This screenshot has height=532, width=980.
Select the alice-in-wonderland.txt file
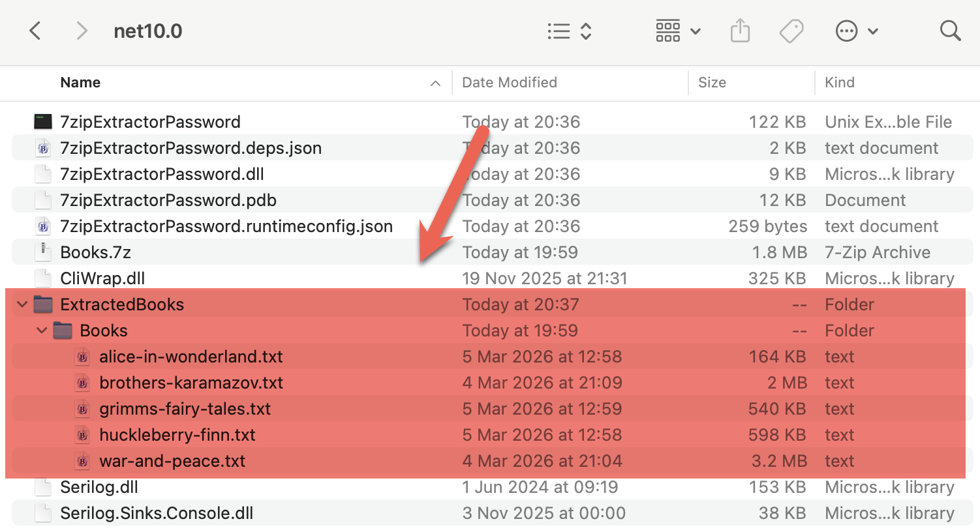(190, 356)
